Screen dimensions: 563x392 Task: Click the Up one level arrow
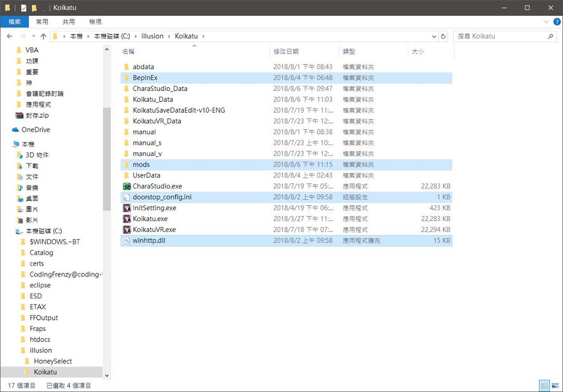[42, 36]
